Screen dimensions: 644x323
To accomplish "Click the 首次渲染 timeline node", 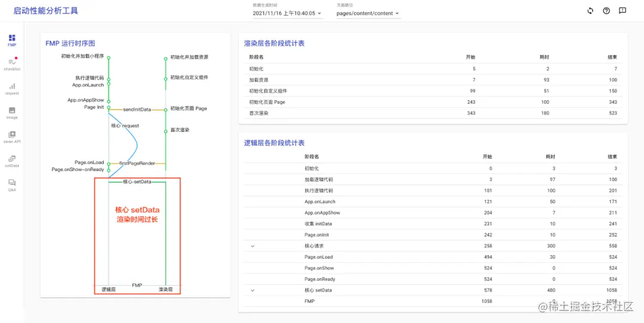I will coord(166,131).
